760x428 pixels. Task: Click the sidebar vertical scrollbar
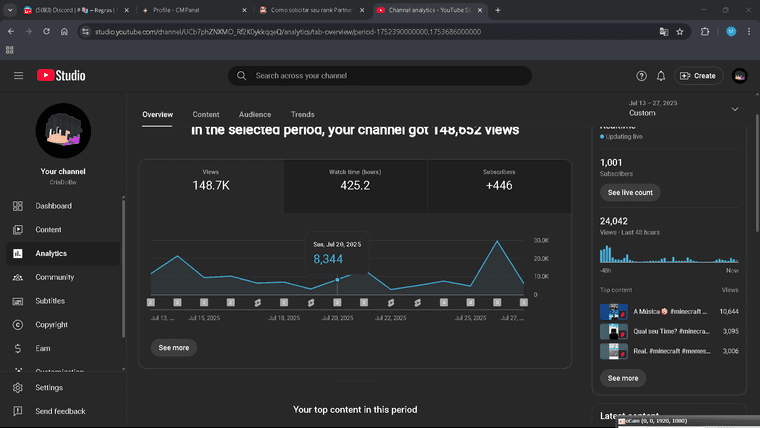(x=123, y=267)
